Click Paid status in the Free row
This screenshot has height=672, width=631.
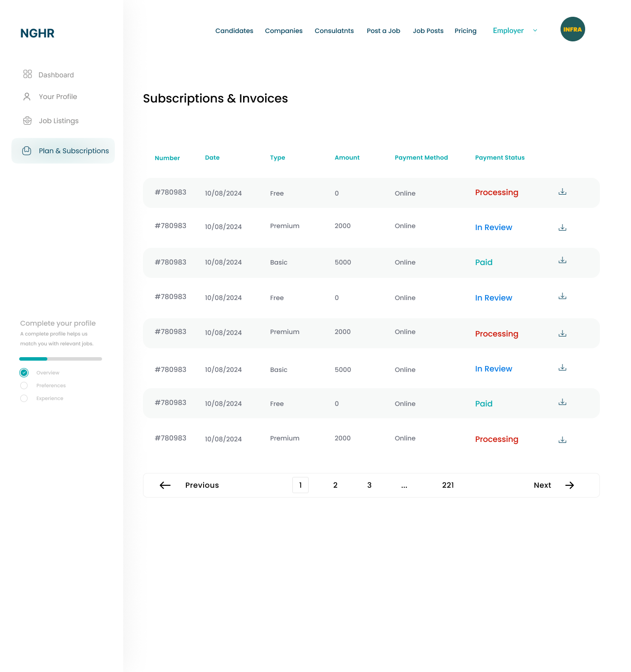tap(484, 403)
